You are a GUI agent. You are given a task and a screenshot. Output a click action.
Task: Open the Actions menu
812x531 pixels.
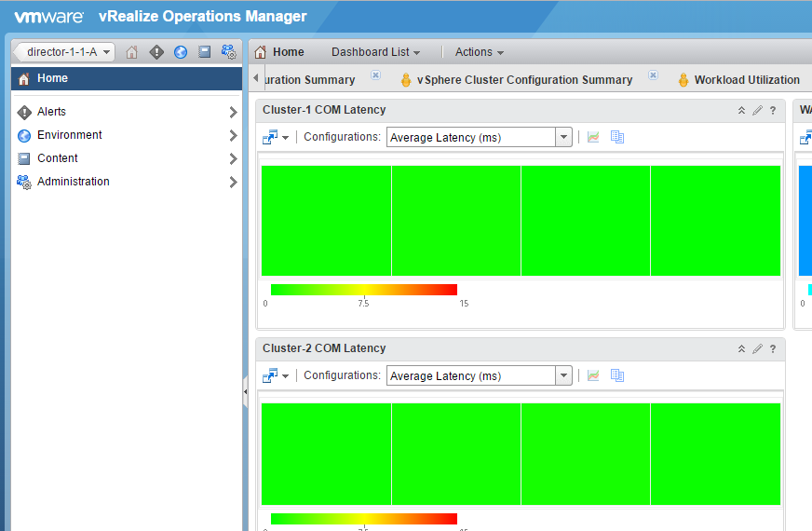tap(479, 52)
